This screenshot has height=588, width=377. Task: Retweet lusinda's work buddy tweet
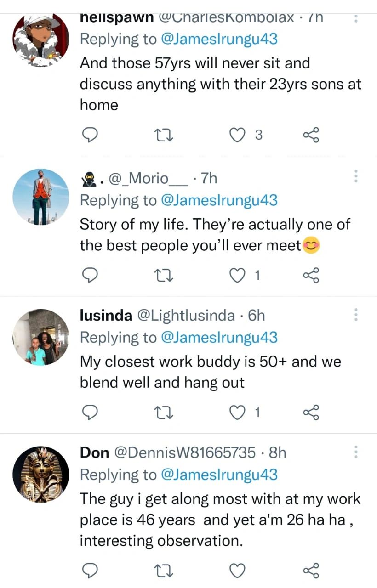tap(163, 413)
